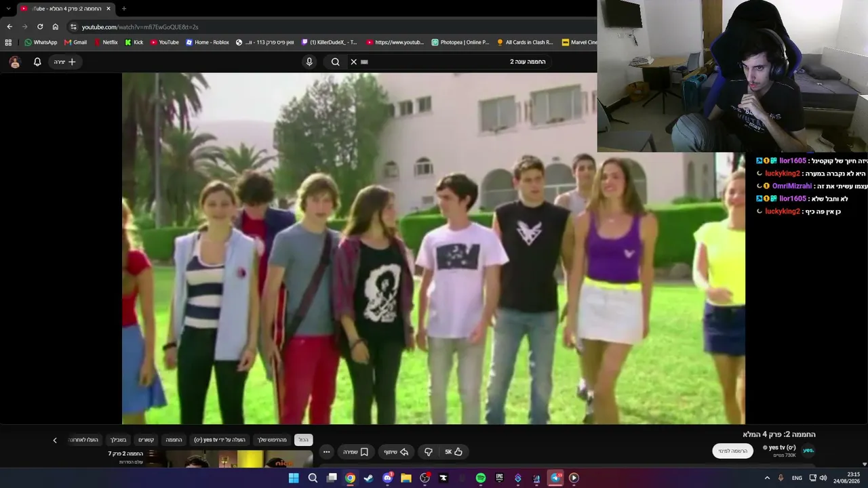Open Windows taskbar search
The width and height of the screenshot is (868, 488).
tap(313, 478)
